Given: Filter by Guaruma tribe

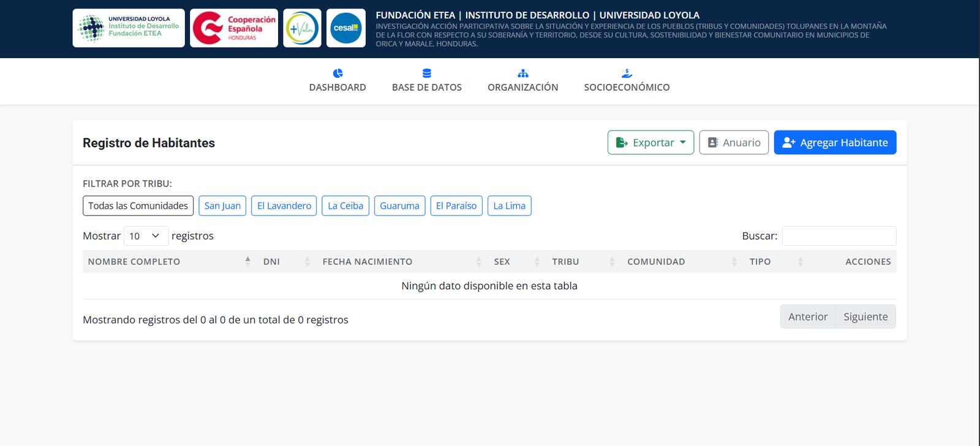Looking at the screenshot, I should point(399,206).
